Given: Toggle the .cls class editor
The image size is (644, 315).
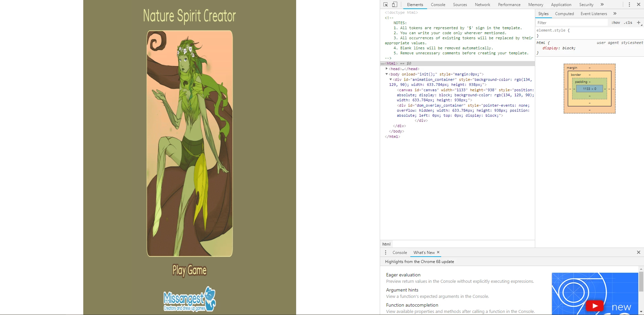Looking at the screenshot, I should click(x=628, y=23).
